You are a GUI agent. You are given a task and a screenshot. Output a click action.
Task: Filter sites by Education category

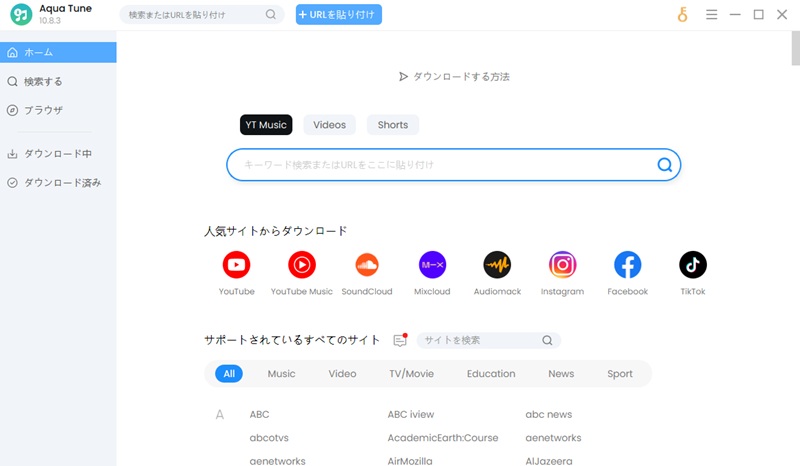pos(491,374)
